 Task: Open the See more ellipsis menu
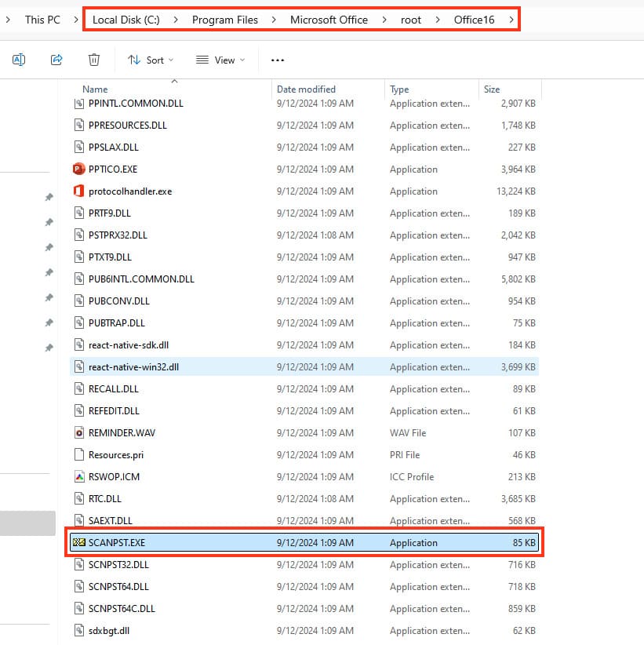point(277,60)
